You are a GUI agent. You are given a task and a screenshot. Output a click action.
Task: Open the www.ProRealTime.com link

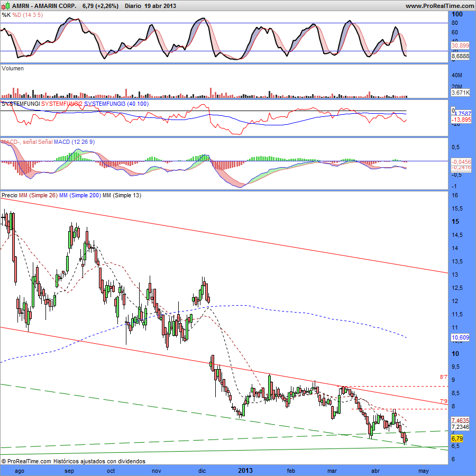pos(440,6)
